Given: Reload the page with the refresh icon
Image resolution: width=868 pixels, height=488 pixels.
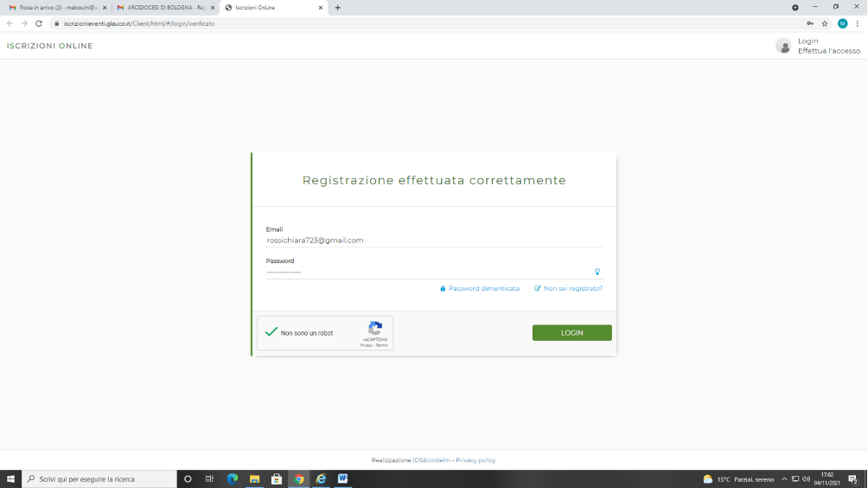Looking at the screenshot, I should click(39, 23).
